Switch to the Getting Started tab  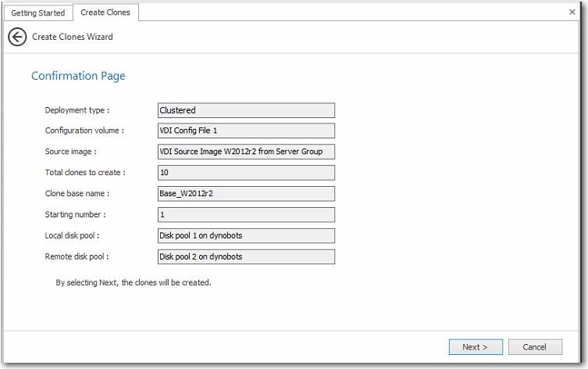(x=37, y=13)
